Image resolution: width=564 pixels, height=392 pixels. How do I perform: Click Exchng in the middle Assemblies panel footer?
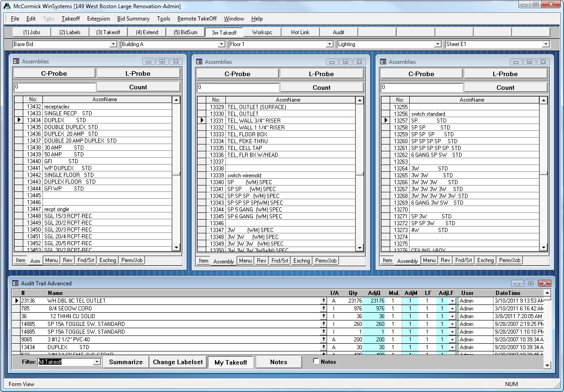coord(302,260)
